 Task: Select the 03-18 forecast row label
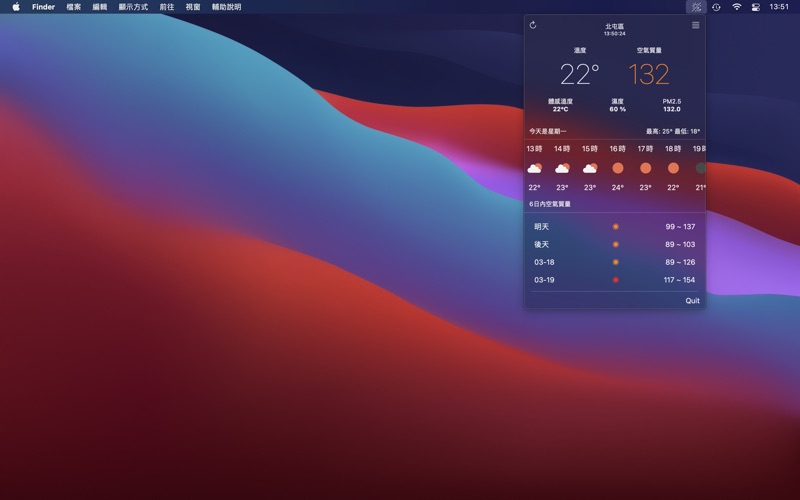coord(544,262)
